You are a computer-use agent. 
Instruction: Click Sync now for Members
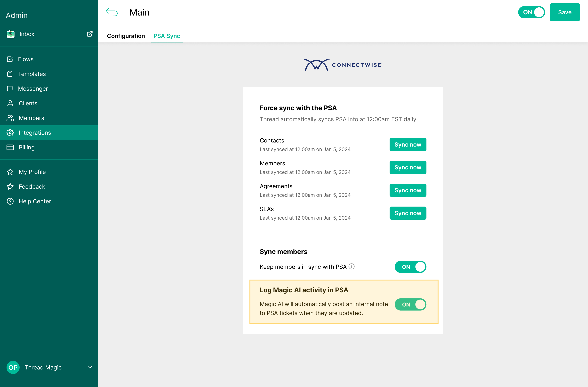click(408, 167)
